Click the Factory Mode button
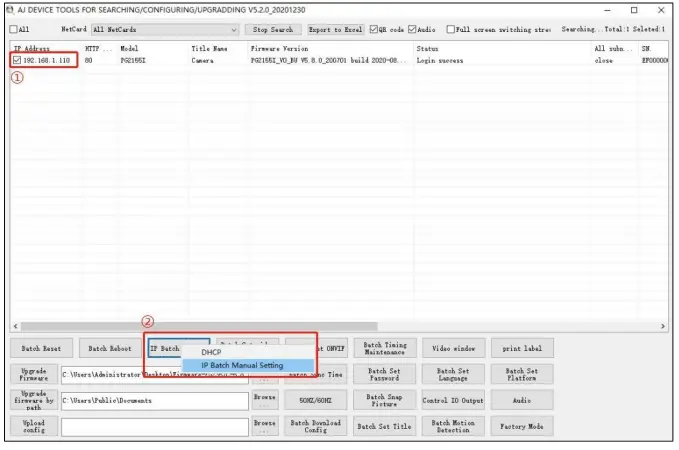The width and height of the screenshot is (679, 450). 522,426
